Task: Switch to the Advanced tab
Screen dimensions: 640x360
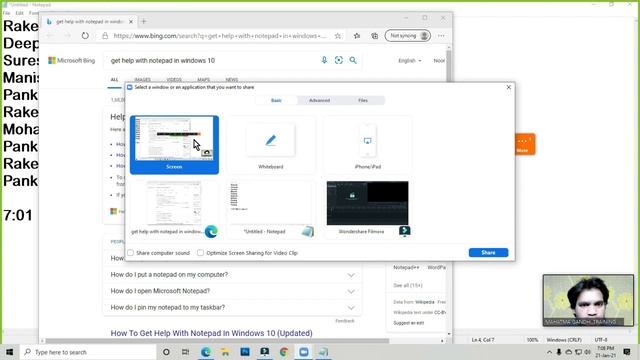Action: pos(319,100)
